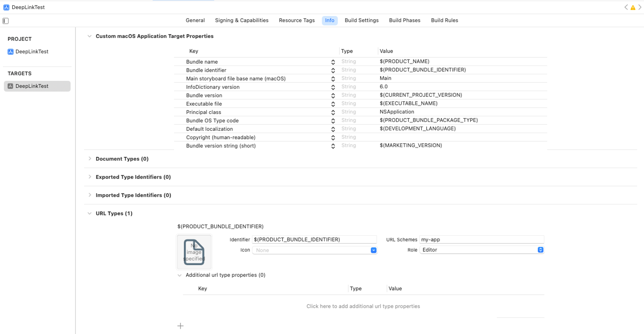
Task: Select the DeepLinkTest target under TARGETS
Action: pyautogui.click(x=37, y=86)
